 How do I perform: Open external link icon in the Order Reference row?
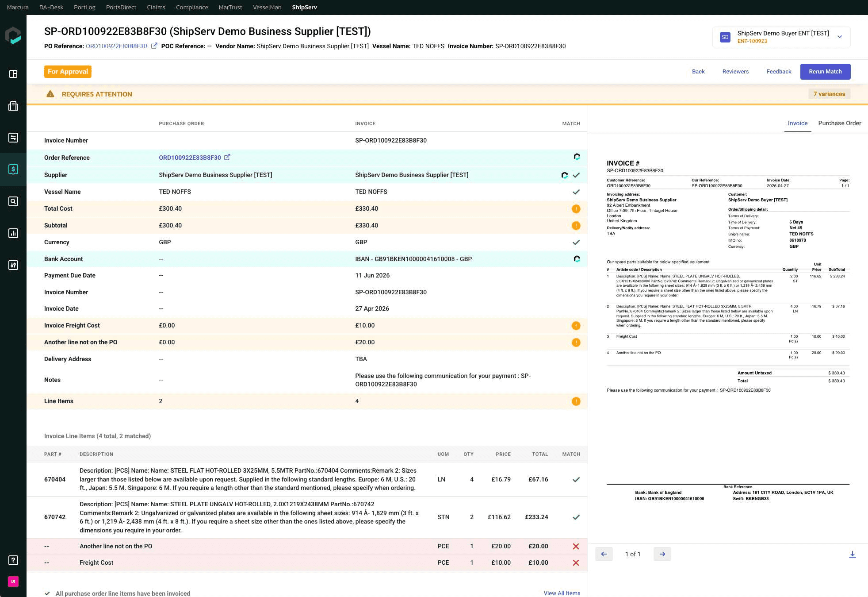tap(227, 157)
